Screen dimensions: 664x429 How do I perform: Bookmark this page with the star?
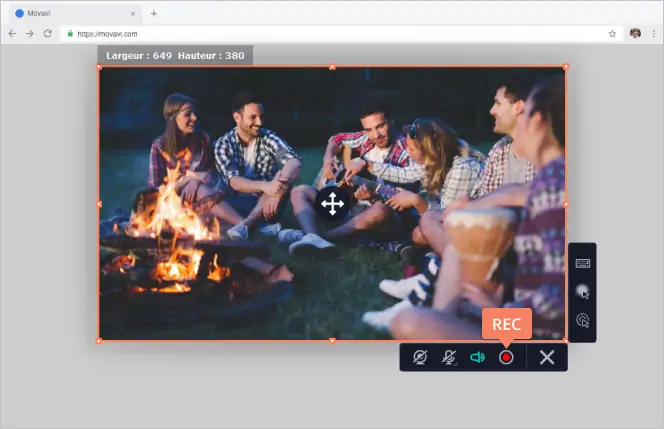coord(612,33)
